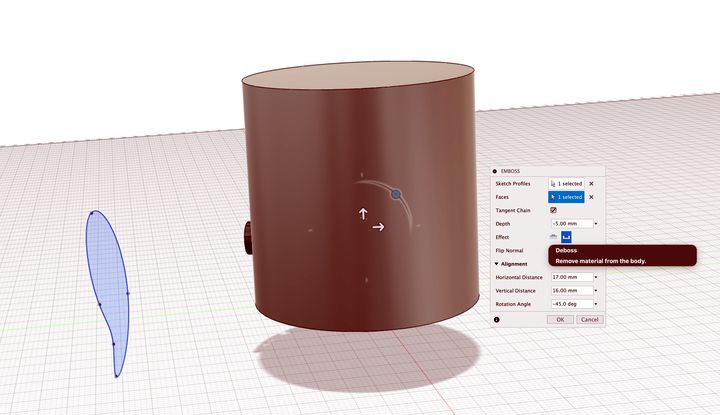Viewport: 720px width, 415px height.
Task: Confirm the emboss with OK
Action: click(x=560, y=319)
